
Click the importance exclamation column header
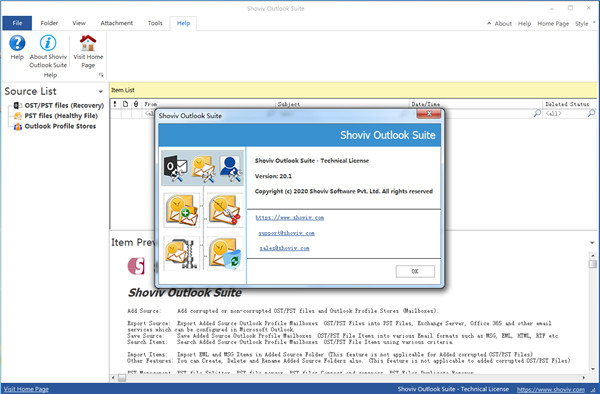pyautogui.click(x=115, y=104)
